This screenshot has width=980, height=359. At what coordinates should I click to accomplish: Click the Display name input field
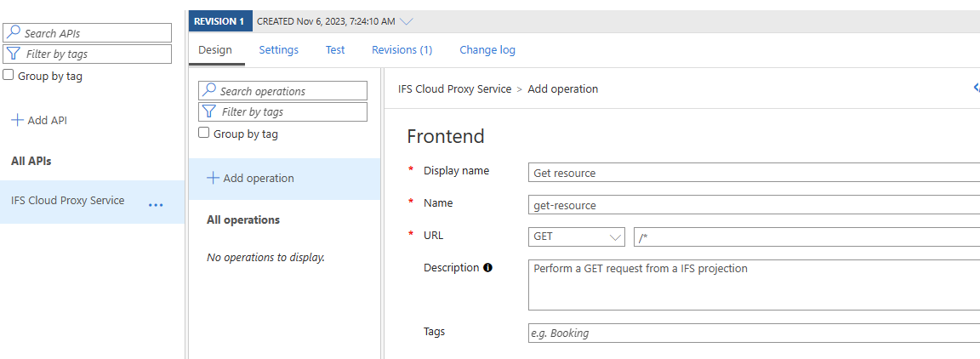753,174
